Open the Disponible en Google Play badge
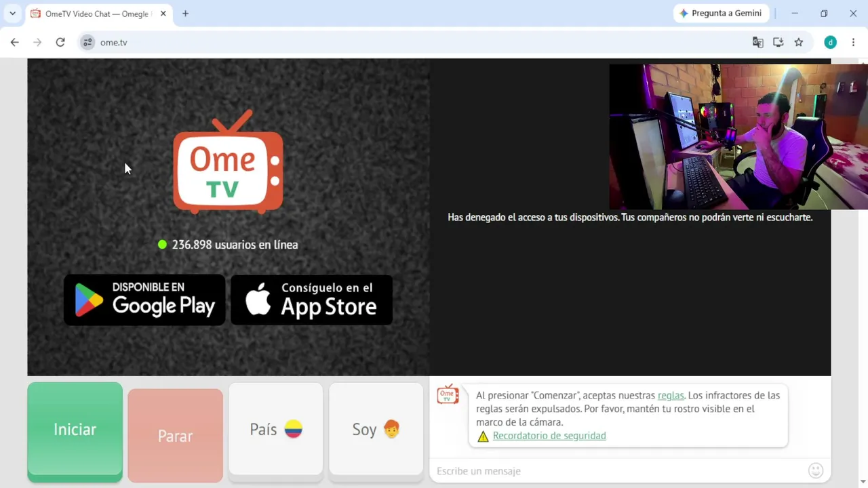Image resolution: width=868 pixels, height=488 pixels. click(x=144, y=300)
